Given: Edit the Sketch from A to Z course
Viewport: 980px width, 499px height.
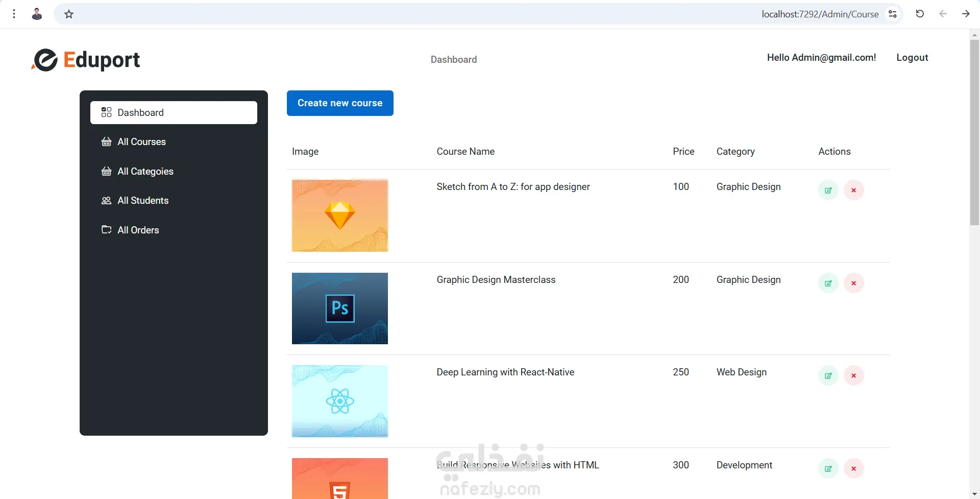Looking at the screenshot, I should tap(828, 191).
